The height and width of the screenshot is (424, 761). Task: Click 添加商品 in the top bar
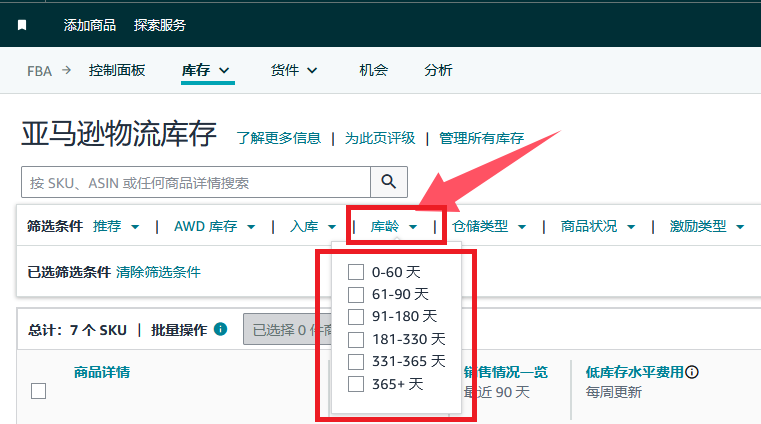click(90, 25)
